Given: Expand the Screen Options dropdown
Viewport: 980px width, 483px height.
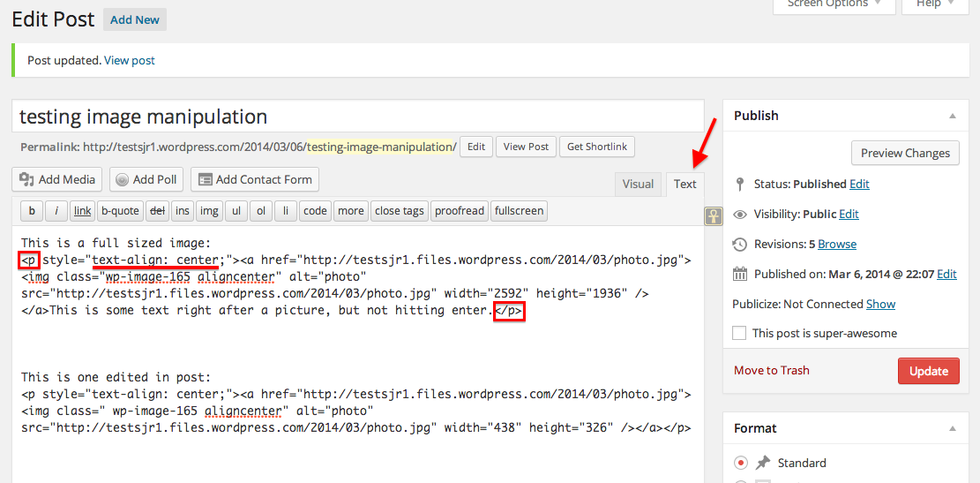Looking at the screenshot, I should 834,4.
